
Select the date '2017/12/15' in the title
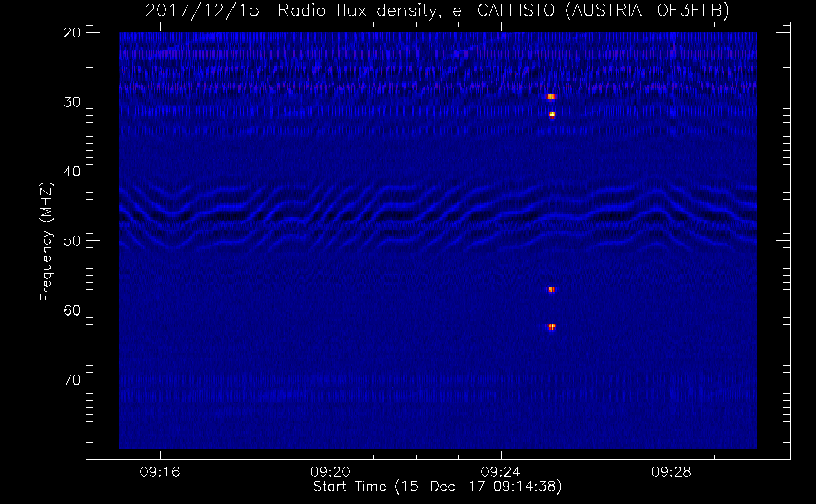(x=202, y=11)
